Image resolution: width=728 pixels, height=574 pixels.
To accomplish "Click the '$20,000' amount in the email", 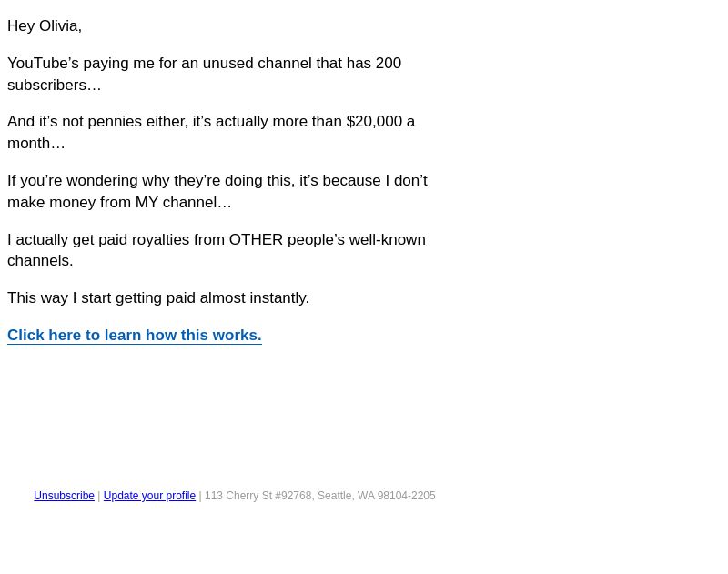I will 374,122.
